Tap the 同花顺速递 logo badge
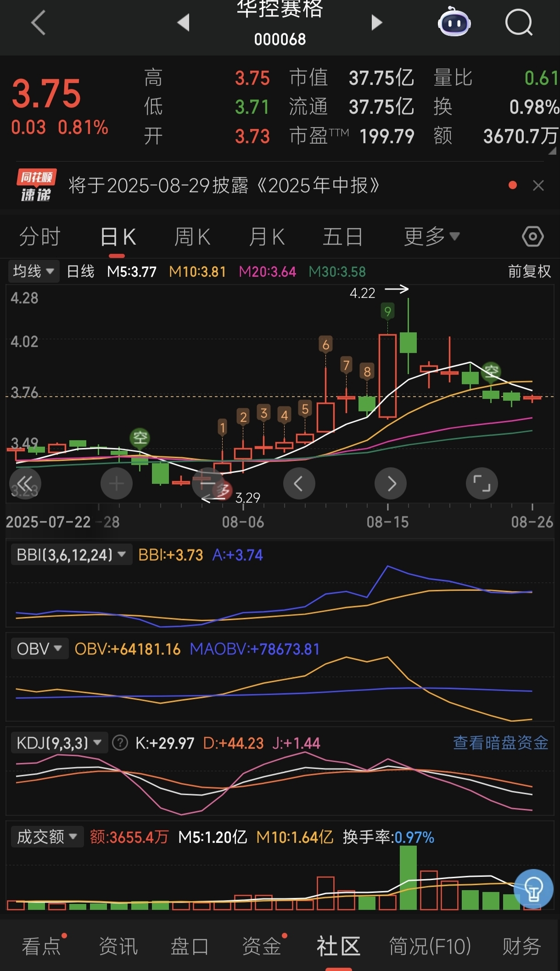The width and height of the screenshot is (560, 971). pyautogui.click(x=36, y=185)
